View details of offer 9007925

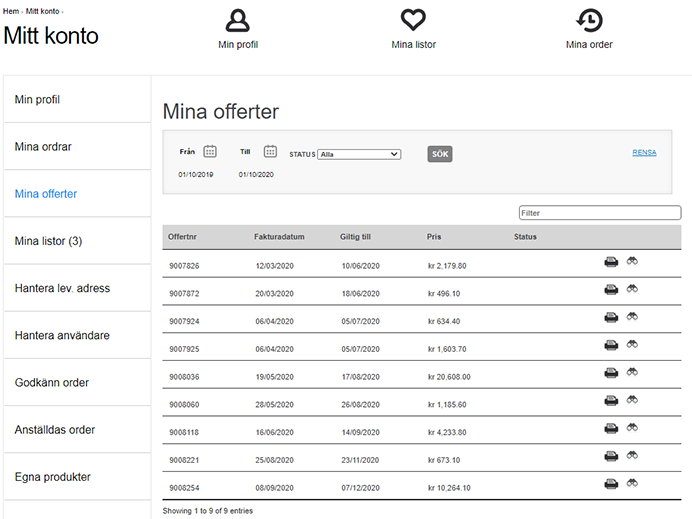click(632, 344)
